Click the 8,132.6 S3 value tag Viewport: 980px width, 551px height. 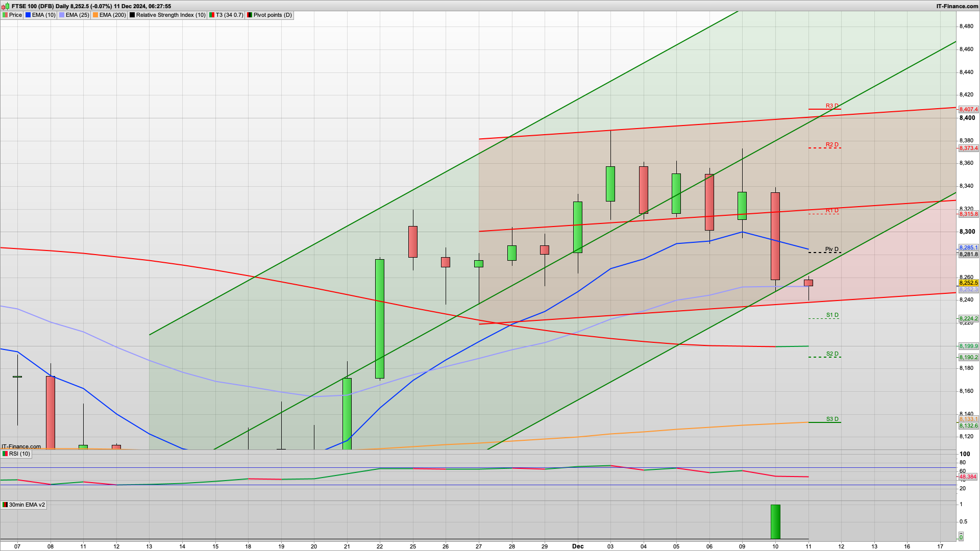point(968,426)
